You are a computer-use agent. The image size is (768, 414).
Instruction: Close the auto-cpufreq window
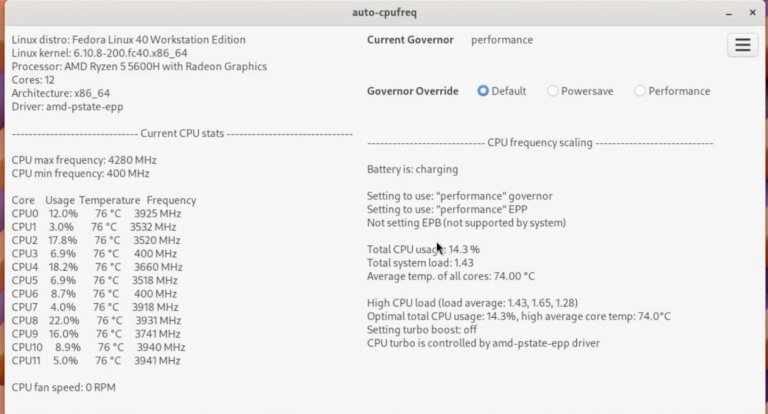pos(753,12)
